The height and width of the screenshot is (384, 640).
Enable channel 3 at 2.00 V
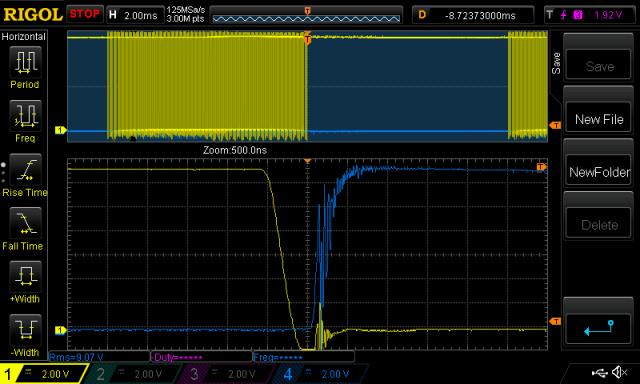coord(227,374)
